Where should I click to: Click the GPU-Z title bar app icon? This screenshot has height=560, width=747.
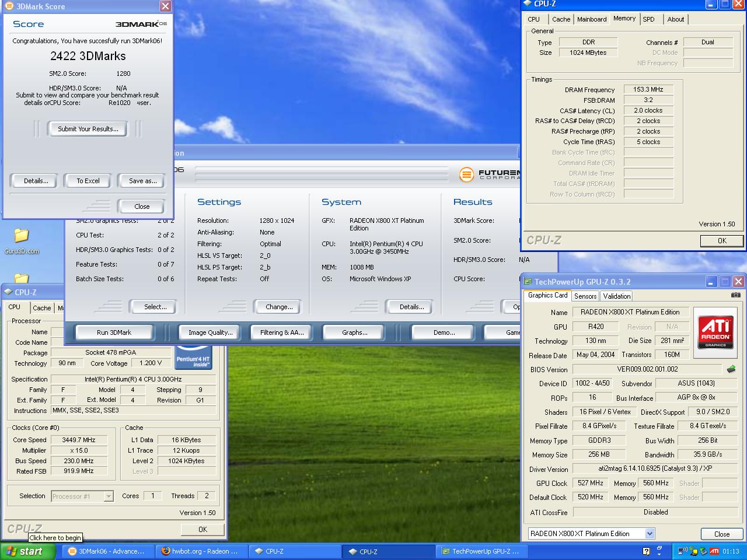coord(528,281)
